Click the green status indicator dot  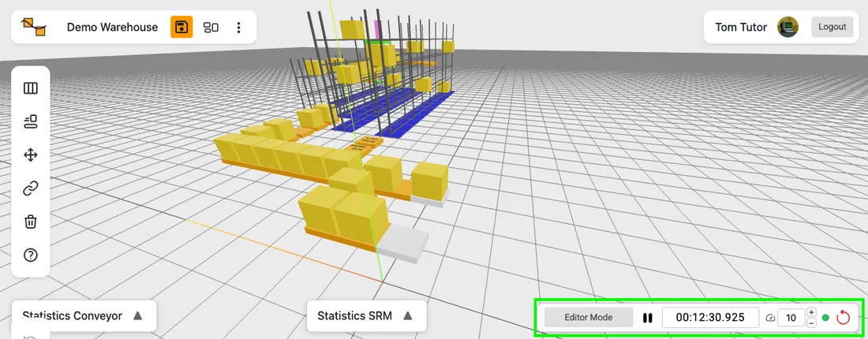coord(825,318)
